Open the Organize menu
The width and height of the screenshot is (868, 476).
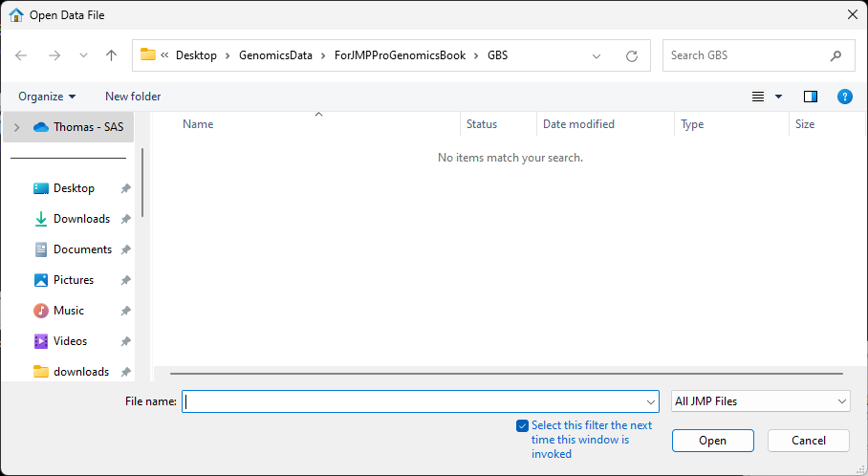tap(47, 97)
